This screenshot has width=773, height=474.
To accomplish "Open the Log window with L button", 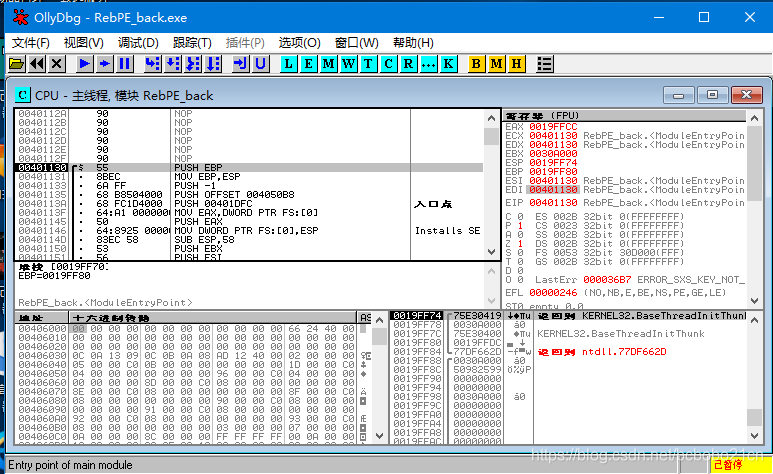I will 288,64.
